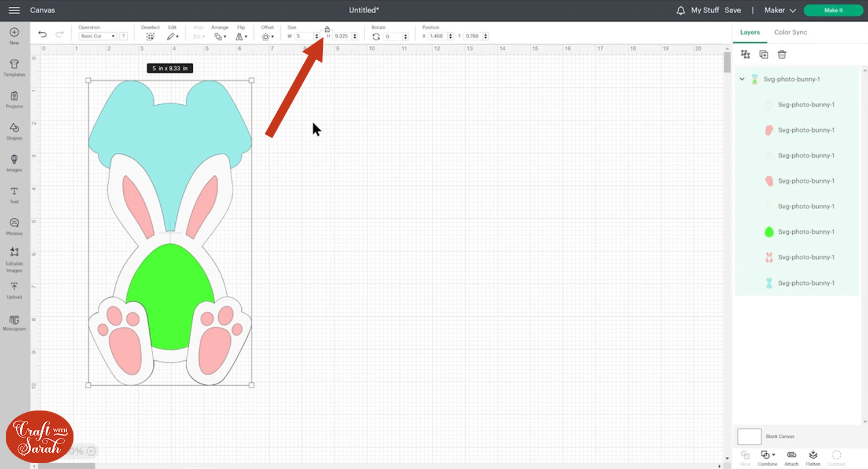Click Save
Image resolution: width=868 pixels, height=469 pixels.
(733, 10)
